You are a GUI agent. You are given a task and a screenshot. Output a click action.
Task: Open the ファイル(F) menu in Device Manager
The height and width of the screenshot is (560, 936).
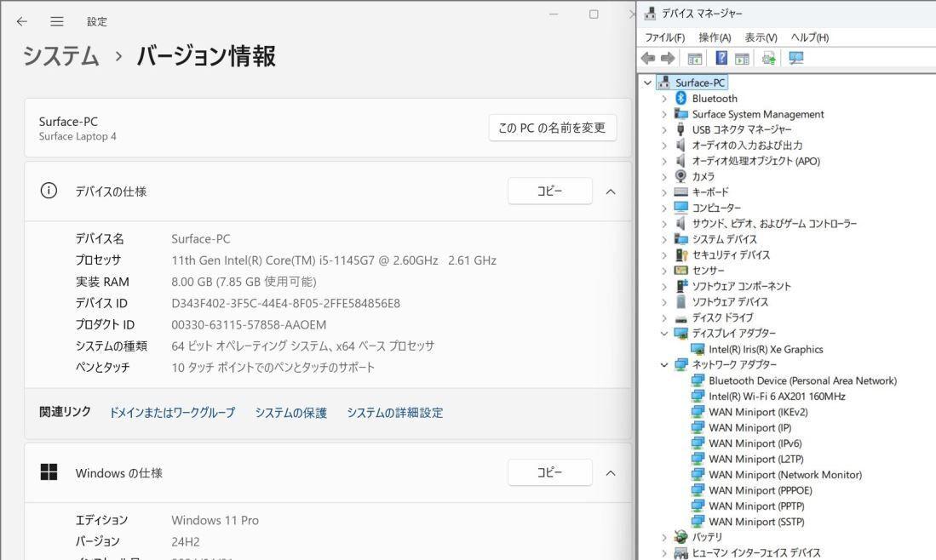tap(664, 37)
